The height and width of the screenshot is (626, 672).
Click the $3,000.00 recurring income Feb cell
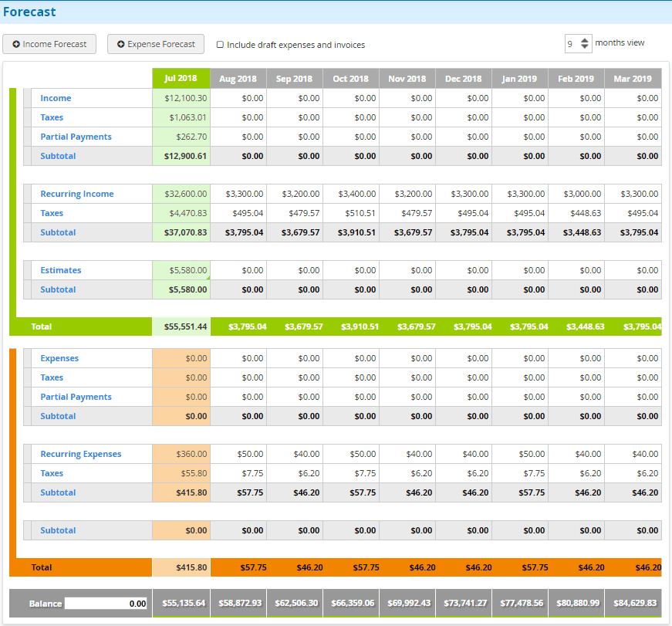(x=576, y=194)
